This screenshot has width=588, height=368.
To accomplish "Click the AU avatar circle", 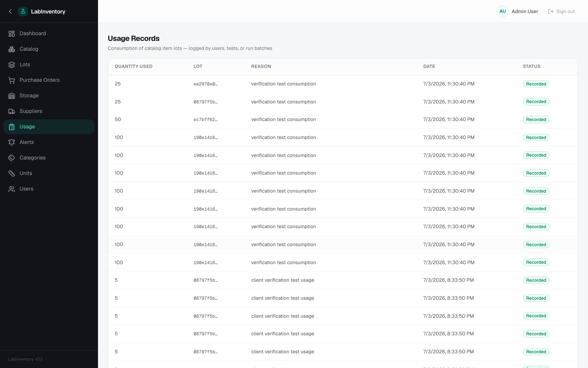I will tap(502, 11).
